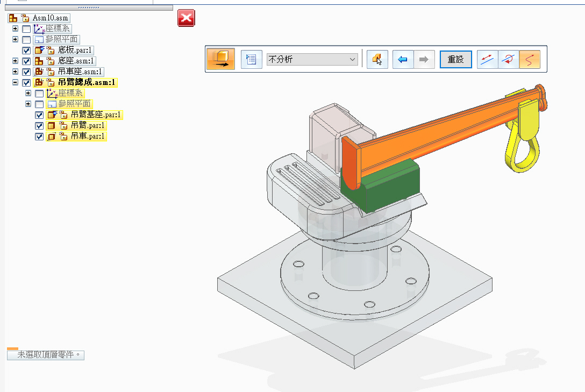Expand the top-level 座標系 node
The image size is (585, 392).
click(x=15, y=28)
